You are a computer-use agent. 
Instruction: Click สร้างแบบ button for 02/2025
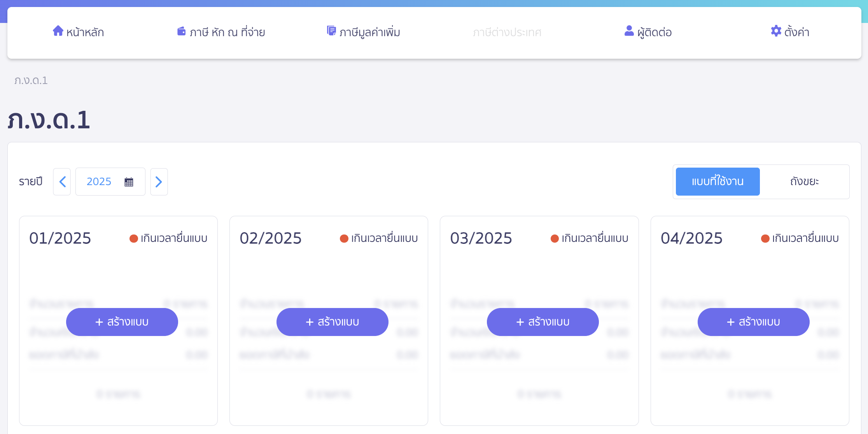click(332, 322)
